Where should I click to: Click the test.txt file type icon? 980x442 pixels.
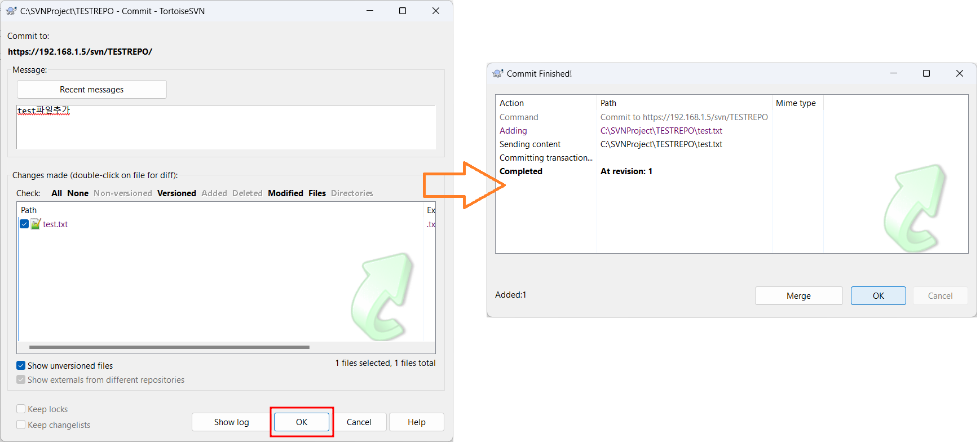coord(36,224)
